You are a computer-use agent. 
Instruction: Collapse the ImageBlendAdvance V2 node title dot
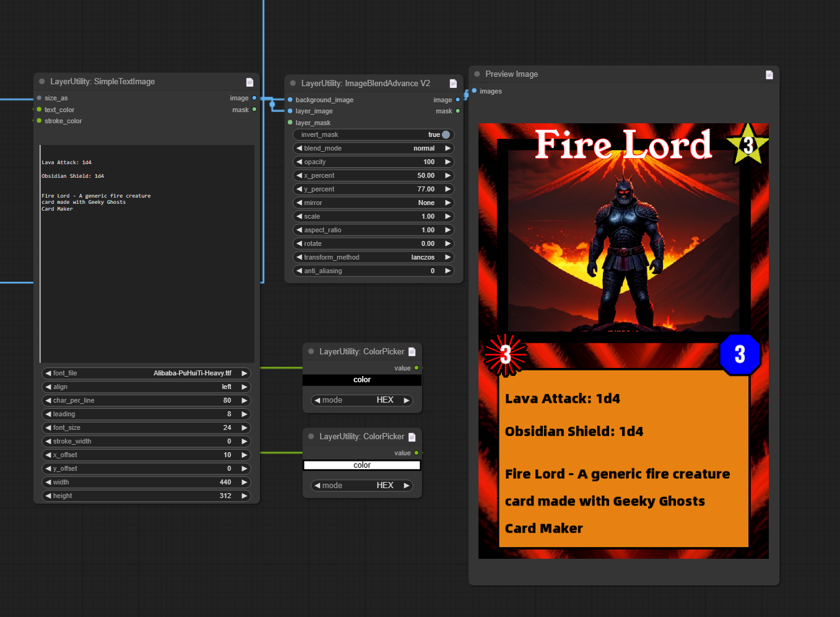point(293,84)
